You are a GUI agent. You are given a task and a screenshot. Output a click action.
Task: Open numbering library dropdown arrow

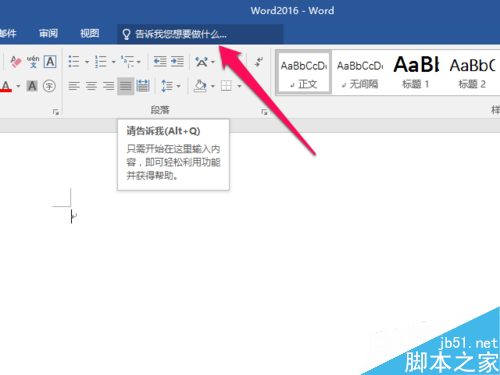113,62
